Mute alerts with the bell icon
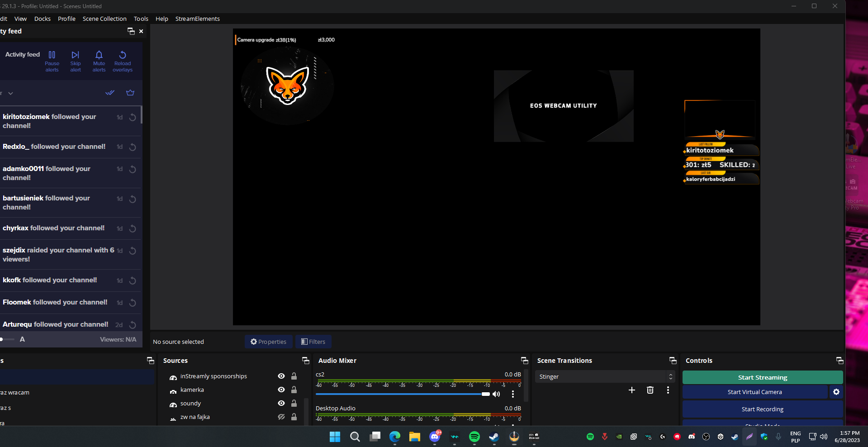Image resolution: width=868 pixels, height=447 pixels. pos(99,61)
